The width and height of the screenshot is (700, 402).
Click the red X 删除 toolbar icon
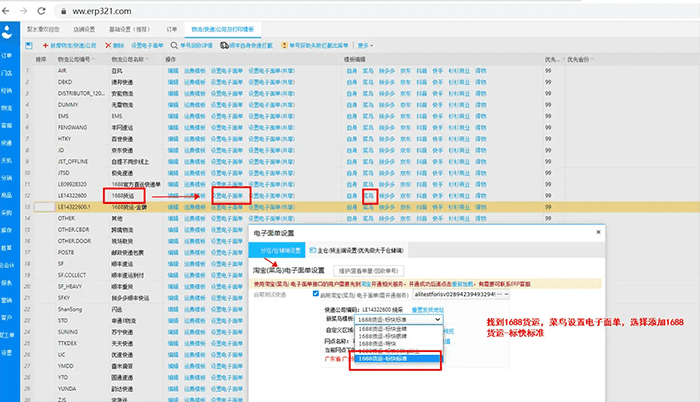[x=108, y=46]
